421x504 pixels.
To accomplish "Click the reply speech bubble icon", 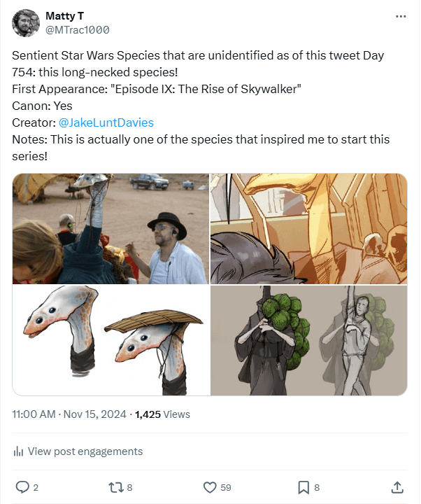I will [22, 486].
